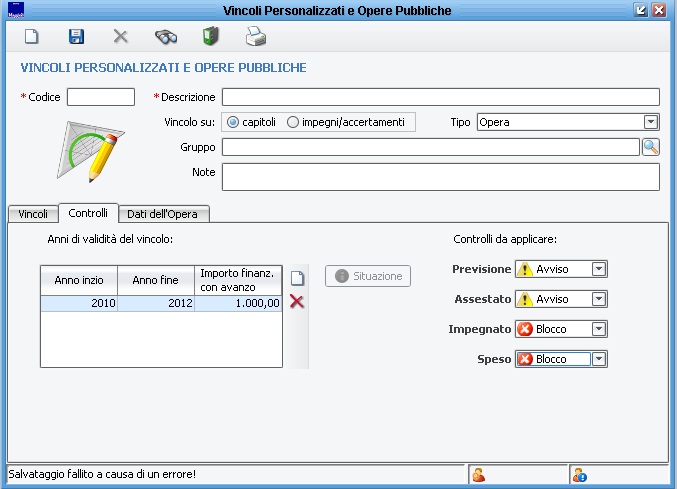Click the Codice input field
The width and height of the screenshot is (677, 489).
(100, 97)
